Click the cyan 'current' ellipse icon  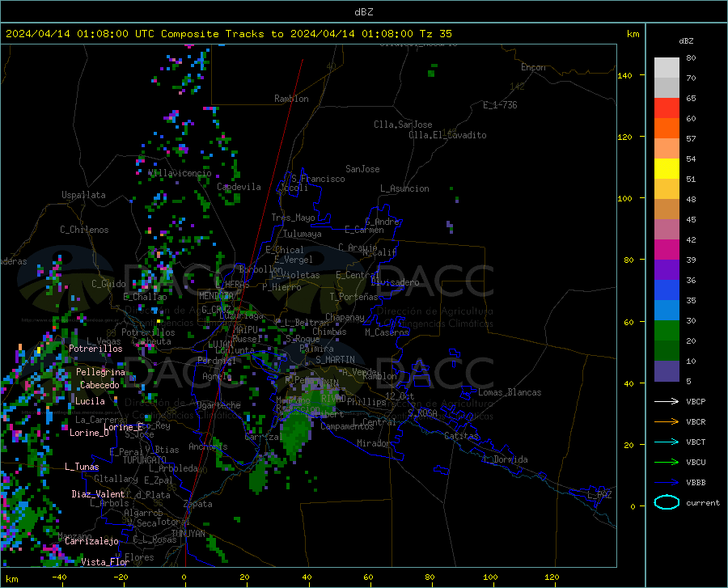[x=667, y=502]
